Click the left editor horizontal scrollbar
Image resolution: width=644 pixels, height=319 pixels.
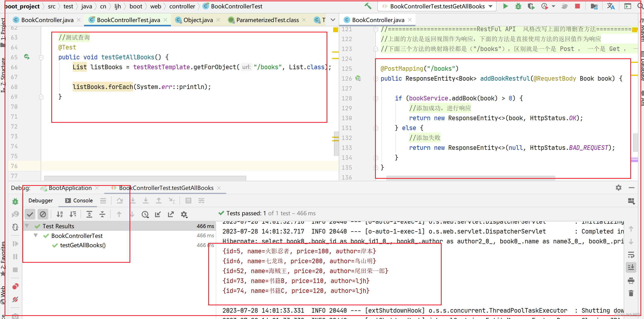(145, 178)
